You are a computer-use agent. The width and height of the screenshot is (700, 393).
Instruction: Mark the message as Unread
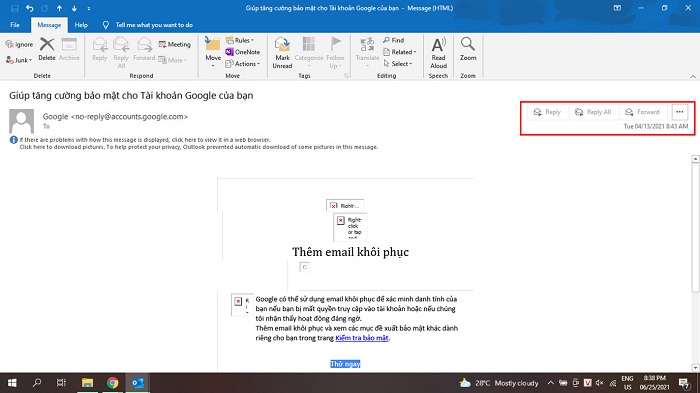[x=282, y=52]
